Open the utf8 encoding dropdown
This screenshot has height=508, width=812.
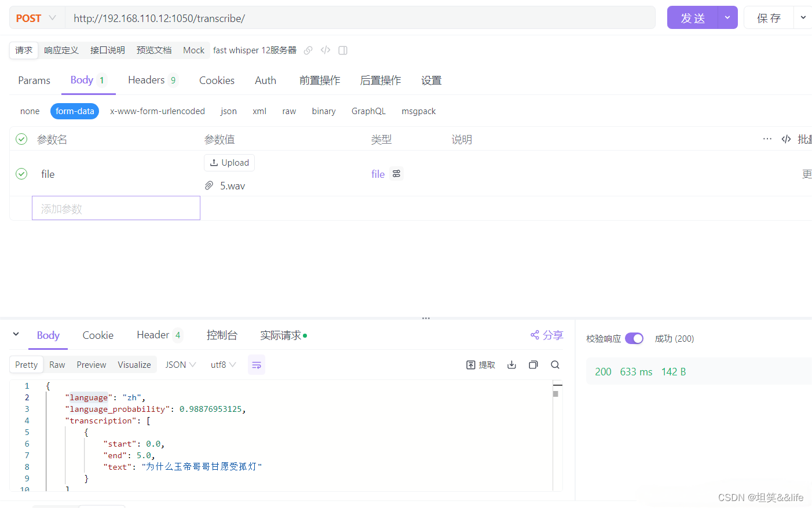223,365
